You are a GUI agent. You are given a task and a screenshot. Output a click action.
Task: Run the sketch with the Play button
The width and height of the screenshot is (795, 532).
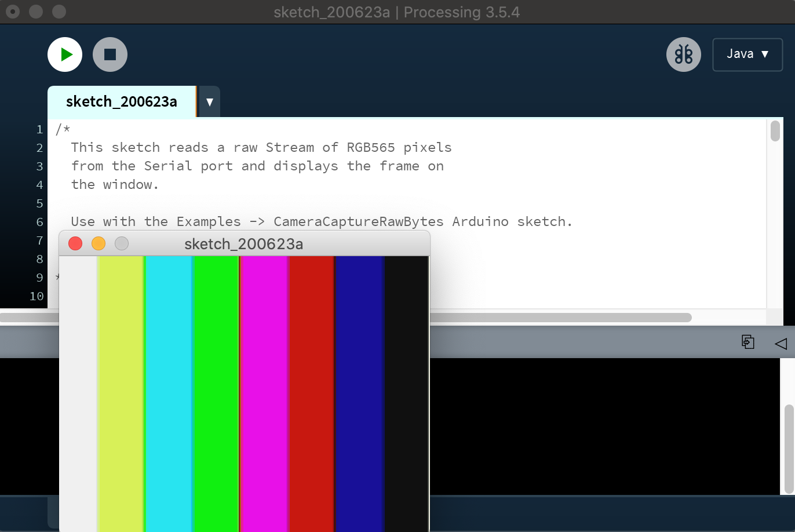65,54
